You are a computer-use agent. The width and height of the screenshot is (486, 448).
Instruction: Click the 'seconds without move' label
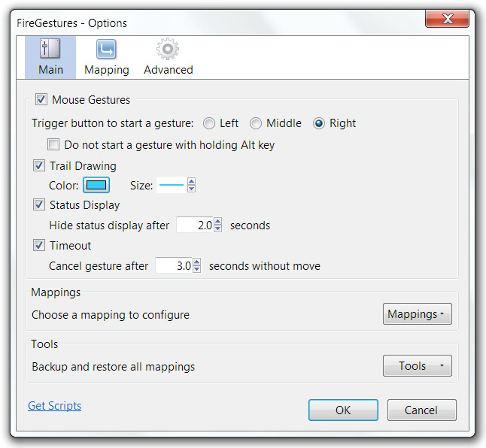pyautogui.click(x=265, y=266)
